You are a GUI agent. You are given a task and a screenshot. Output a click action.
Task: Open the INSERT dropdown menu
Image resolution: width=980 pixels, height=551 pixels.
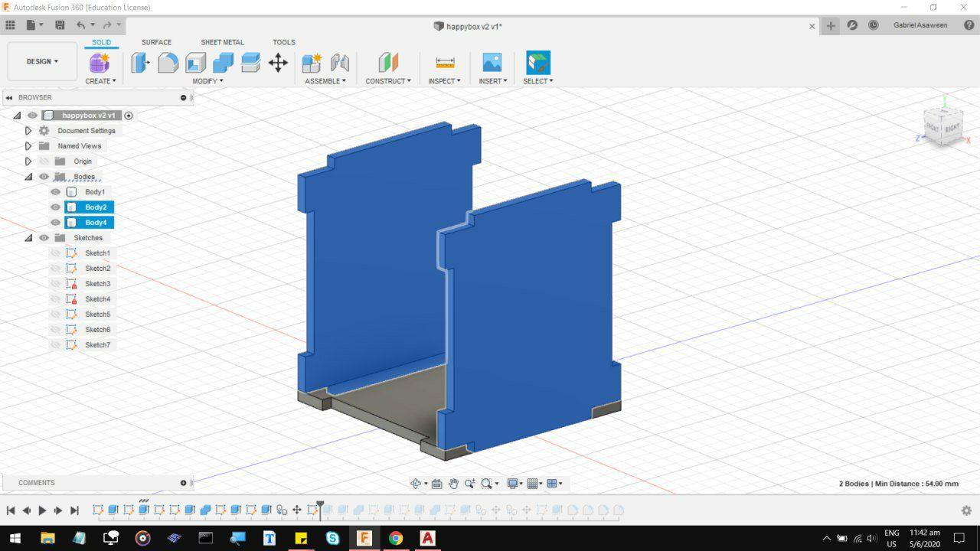[x=493, y=81]
